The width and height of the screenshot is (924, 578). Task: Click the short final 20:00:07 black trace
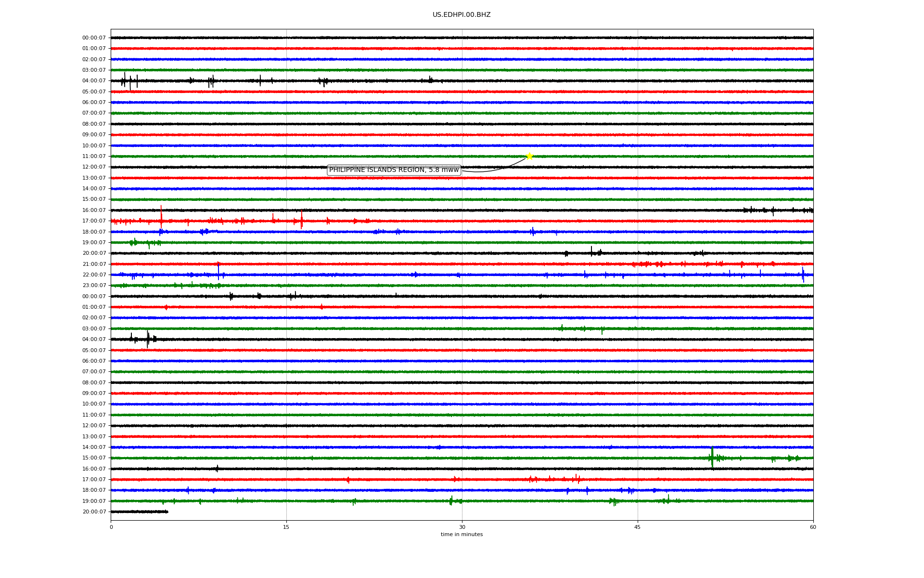(x=140, y=512)
